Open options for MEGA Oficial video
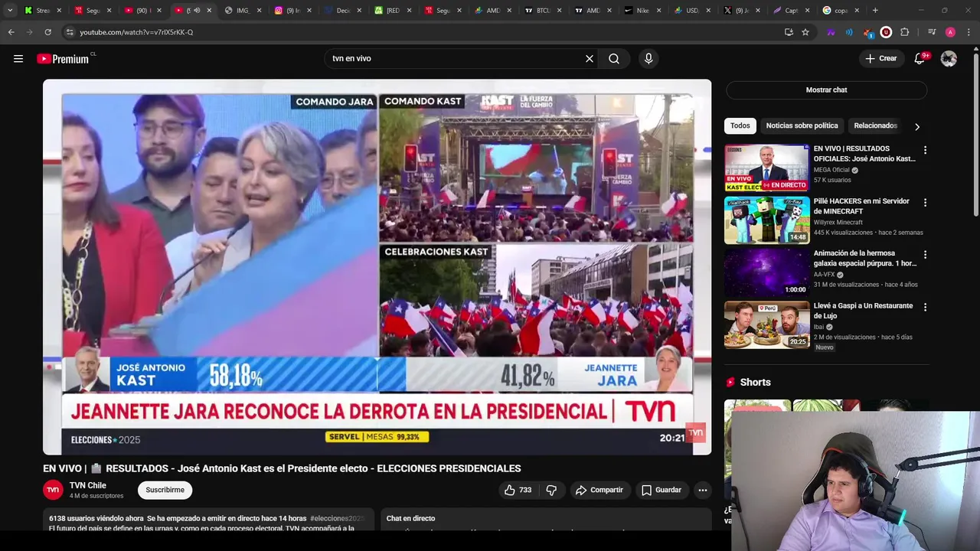This screenshot has width=980, height=551. 925,150
